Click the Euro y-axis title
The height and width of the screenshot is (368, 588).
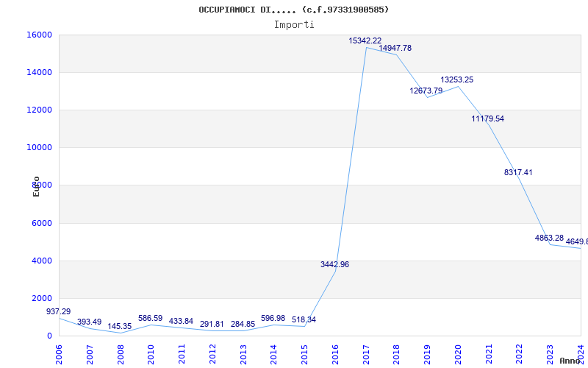[36, 187]
